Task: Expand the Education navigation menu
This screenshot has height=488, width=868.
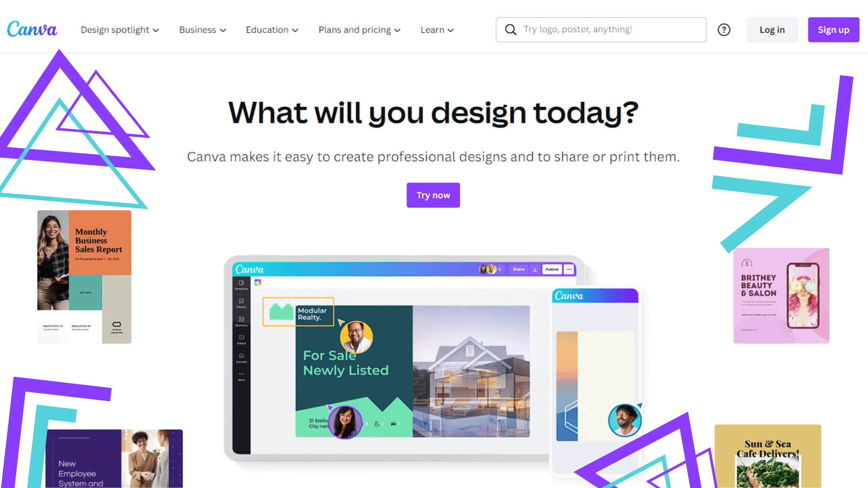Action: click(272, 29)
